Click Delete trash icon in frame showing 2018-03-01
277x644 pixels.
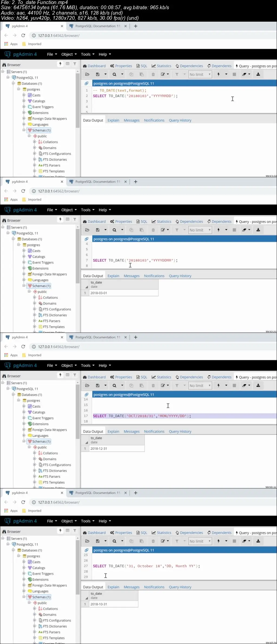click(153, 230)
